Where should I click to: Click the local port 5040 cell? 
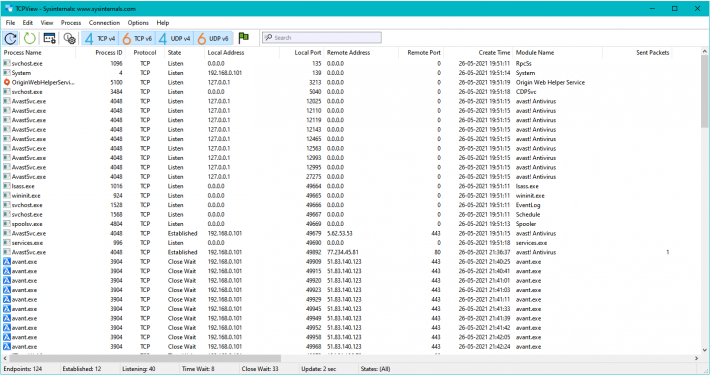315,92
